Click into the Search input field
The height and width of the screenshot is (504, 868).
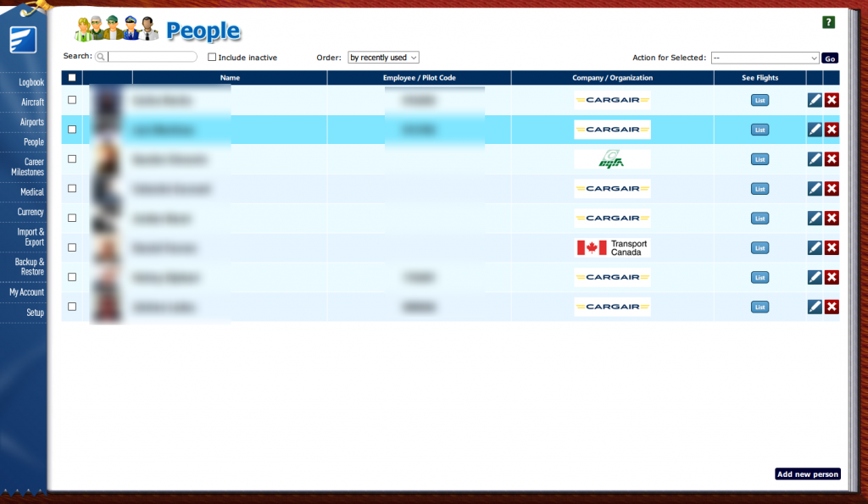pos(153,57)
